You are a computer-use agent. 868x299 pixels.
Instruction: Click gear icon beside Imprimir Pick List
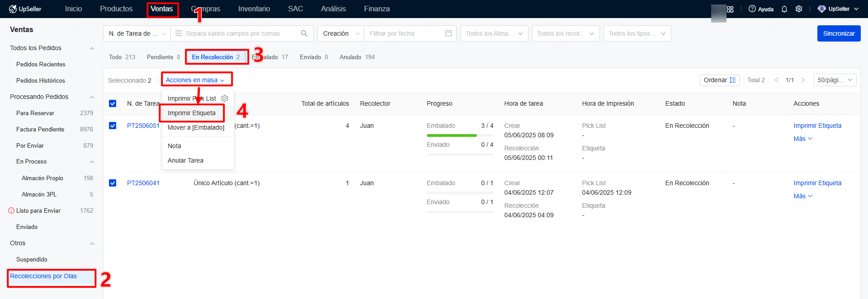tap(225, 98)
